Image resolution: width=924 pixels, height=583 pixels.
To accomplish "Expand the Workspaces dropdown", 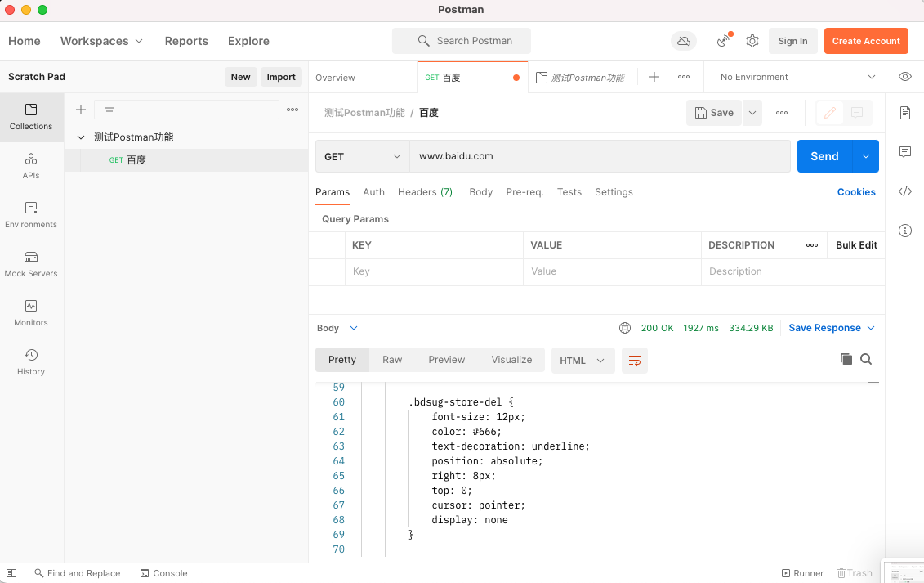I will coord(101,41).
